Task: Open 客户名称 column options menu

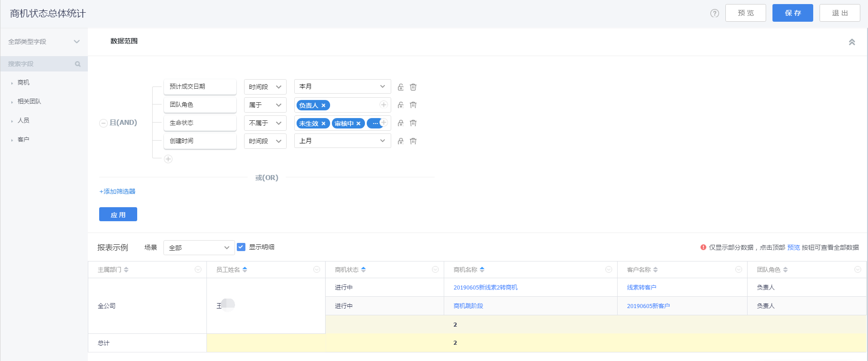Action: coord(739,269)
